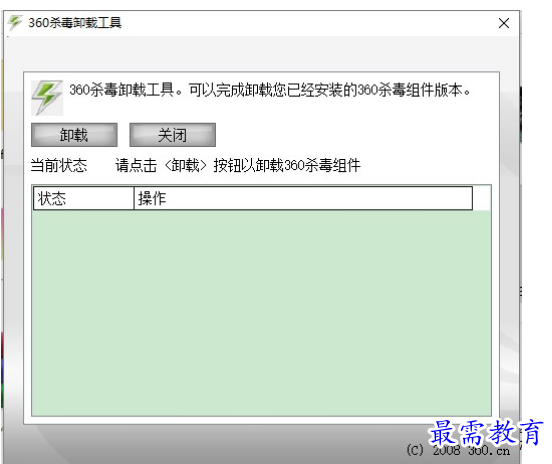This screenshot has height=464, width=552.
Task: Click the 360杀毒卸载工具 window title
Action: (75, 23)
